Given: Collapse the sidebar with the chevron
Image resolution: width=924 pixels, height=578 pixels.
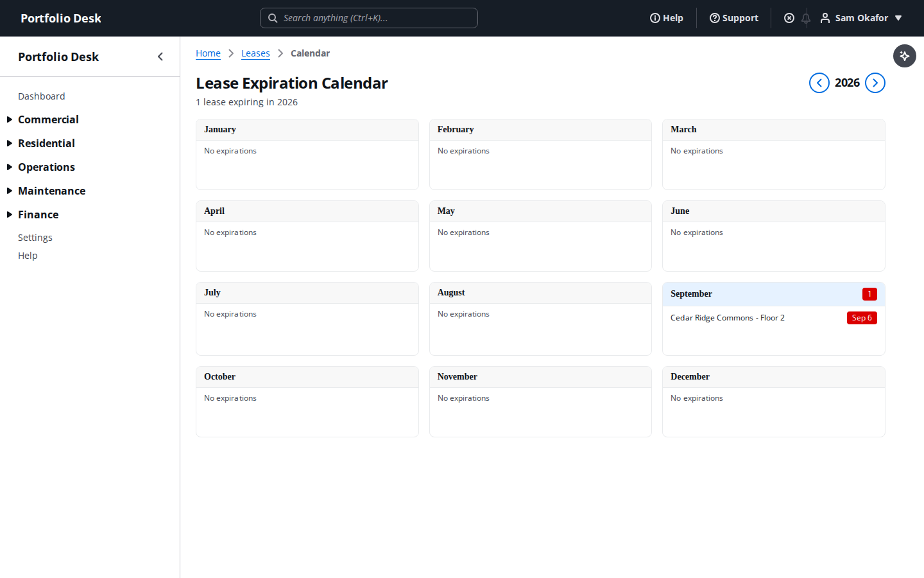Looking at the screenshot, I should pyautogui.click(x=160, y=57).
